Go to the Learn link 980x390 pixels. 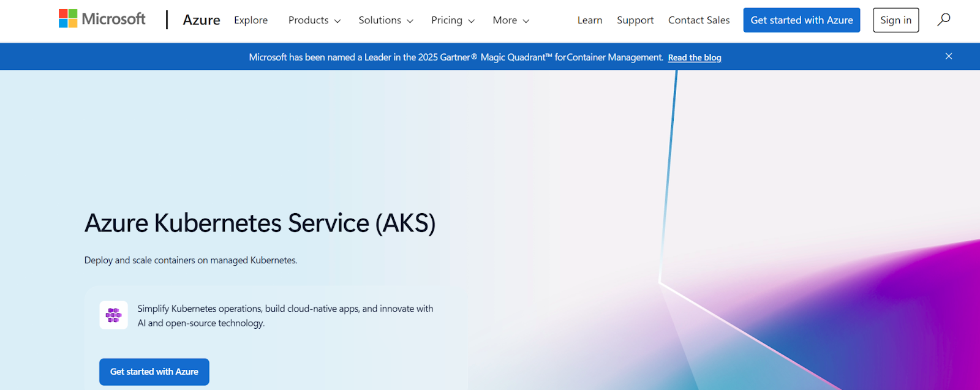pos(590,20)
